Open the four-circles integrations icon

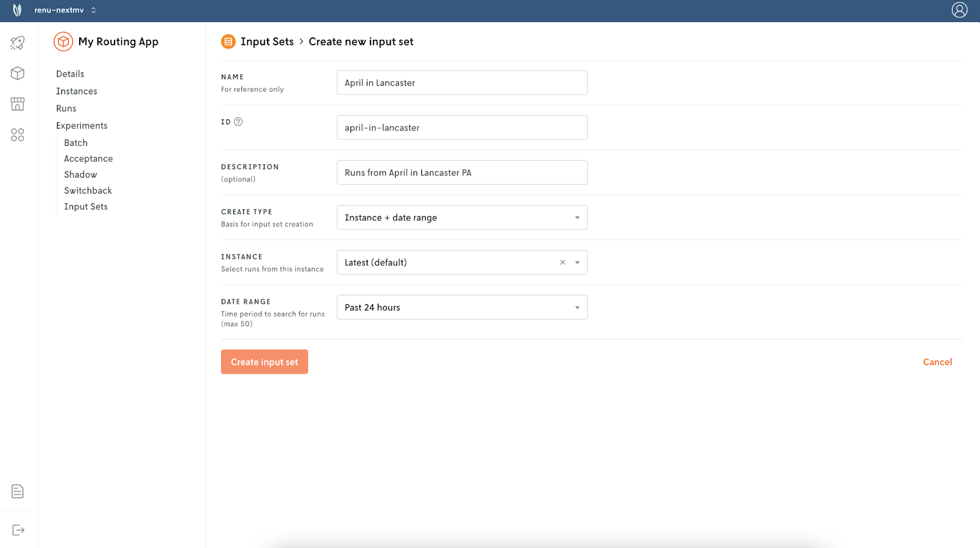coord(18,135)
